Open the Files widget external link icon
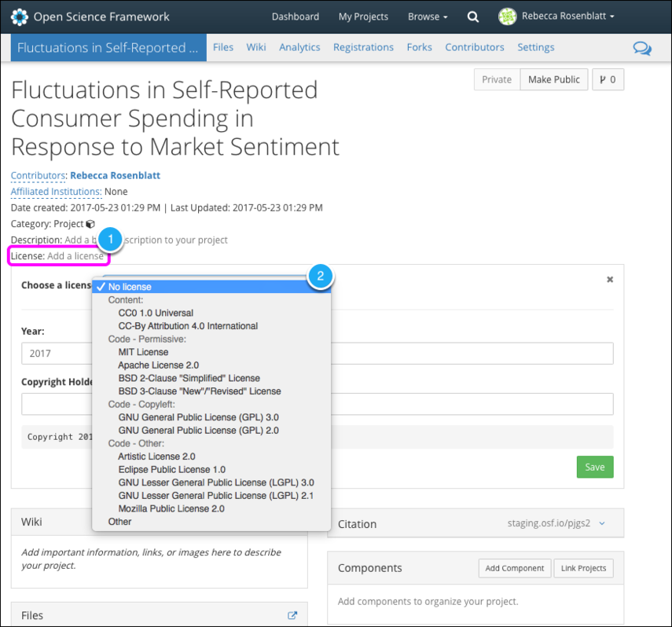Viewport: 672px width, 627px height. [292, 615]
